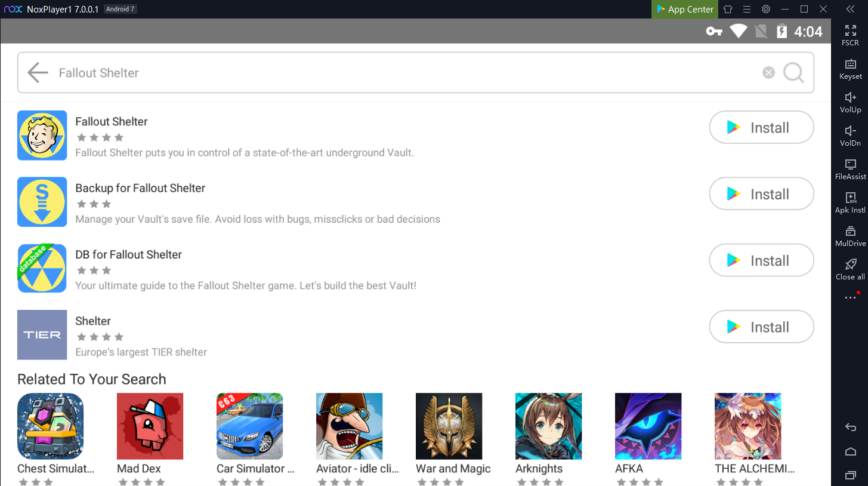Click the 4:04 clock in status bar
The image size is (868, 486).
[x=808, y=32]
